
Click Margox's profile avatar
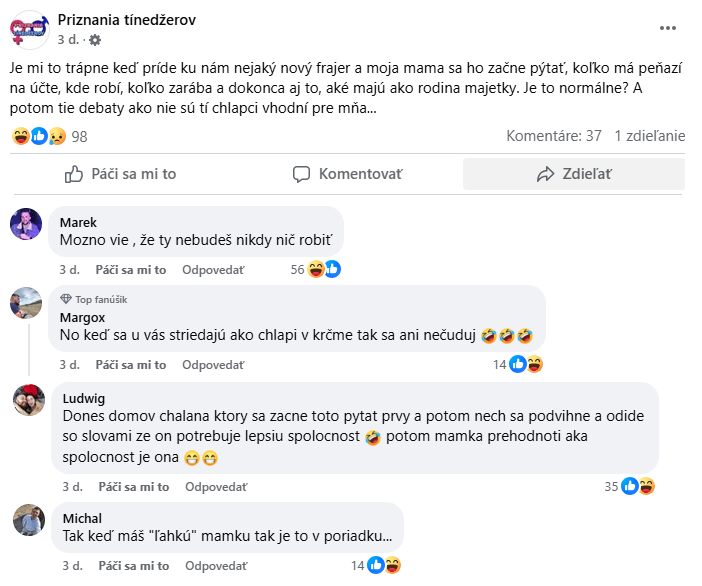[x=27, y=303]
